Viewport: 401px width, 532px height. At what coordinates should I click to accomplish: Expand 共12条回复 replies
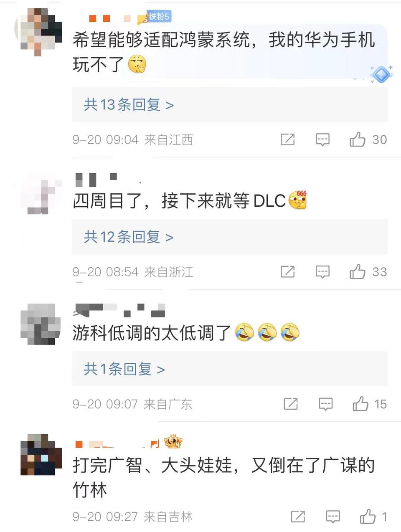129,237
